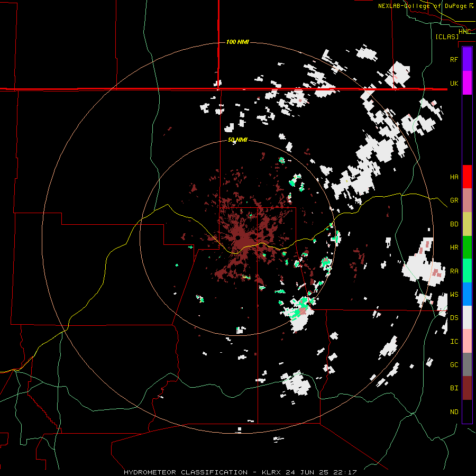
Task: Click the UK legend label
Action: (454, 83)
